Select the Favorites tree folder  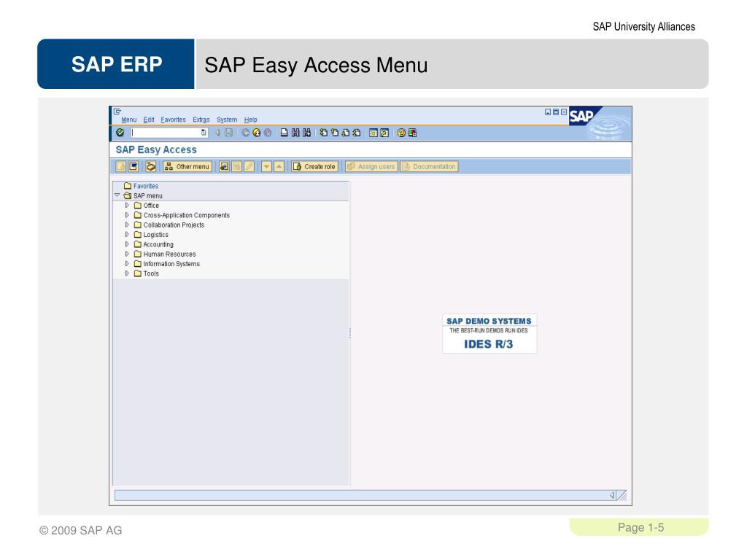[x=141, y=186]
